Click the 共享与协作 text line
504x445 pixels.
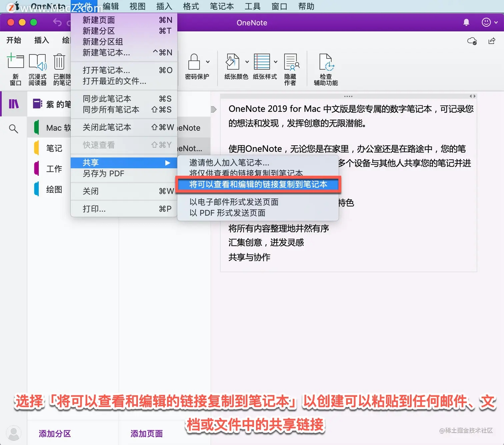click(249, 257)
